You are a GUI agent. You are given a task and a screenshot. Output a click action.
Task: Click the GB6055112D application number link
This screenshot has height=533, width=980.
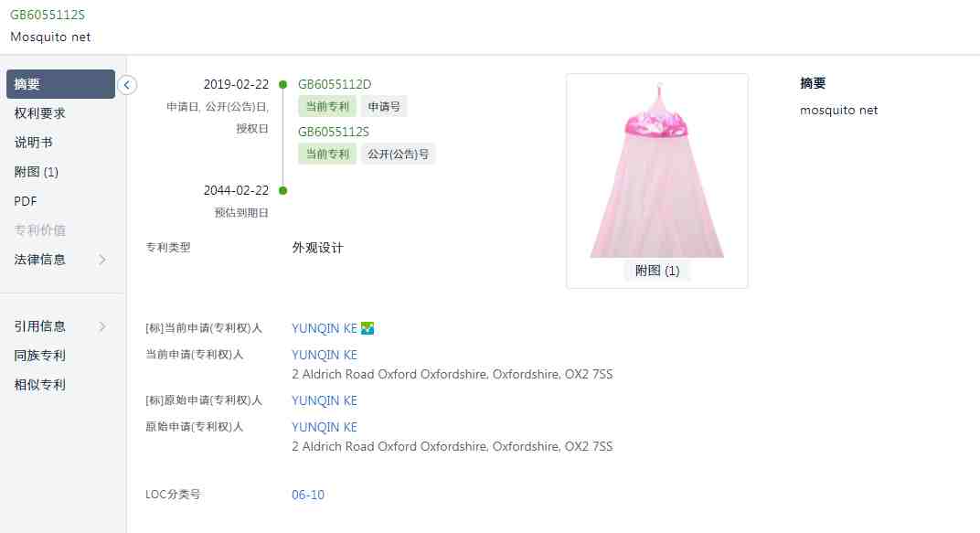point(335,84)
